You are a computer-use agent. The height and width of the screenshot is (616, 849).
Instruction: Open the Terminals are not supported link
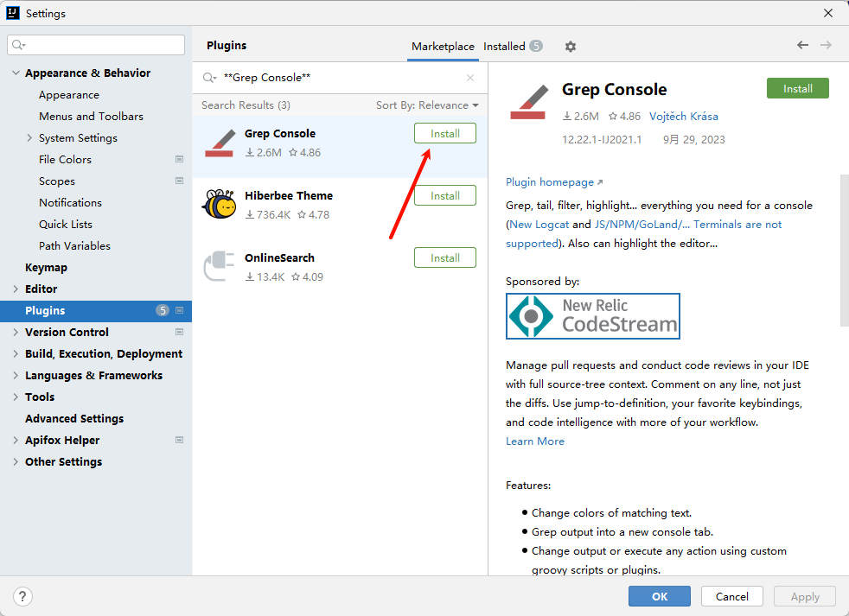(x=737, y=224)
